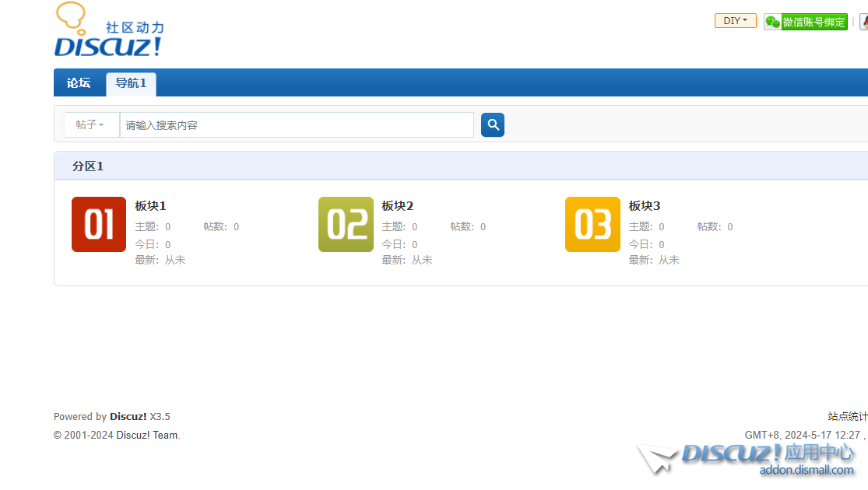
Task: Click the X3.5 version text
Action: tap(160, 416)
